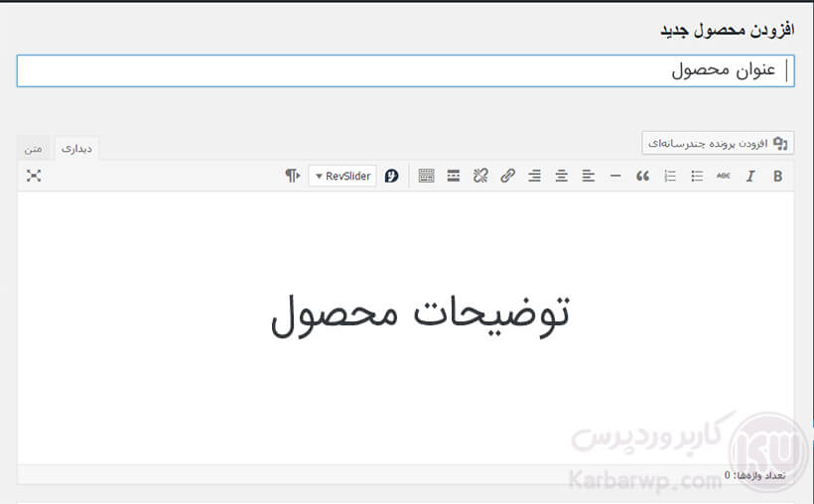814x504 pixels.
Task: Click the افزودن محصول جدید heading
Action: (x=728, y=30)
